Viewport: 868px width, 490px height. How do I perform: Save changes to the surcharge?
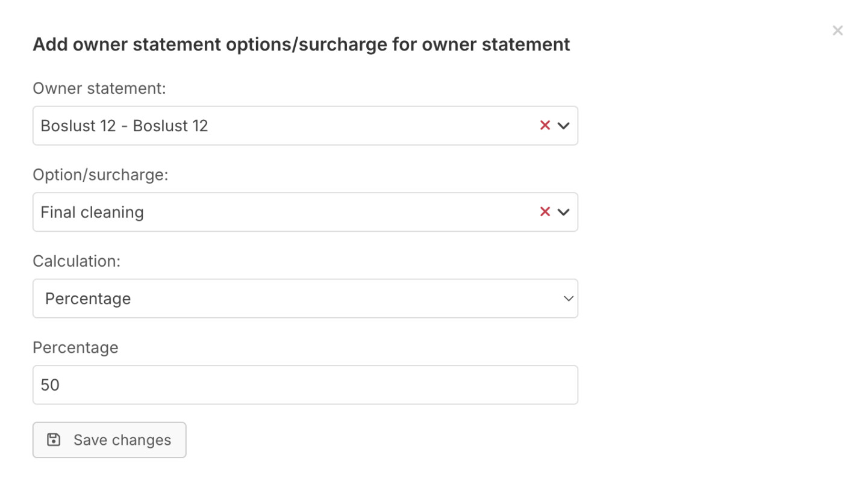tap(109, 439)
